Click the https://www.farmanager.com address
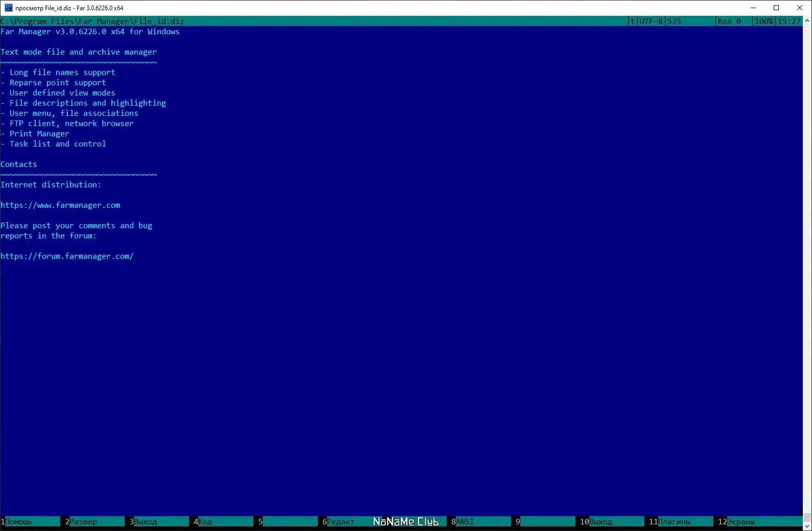 tap(60, 205)
